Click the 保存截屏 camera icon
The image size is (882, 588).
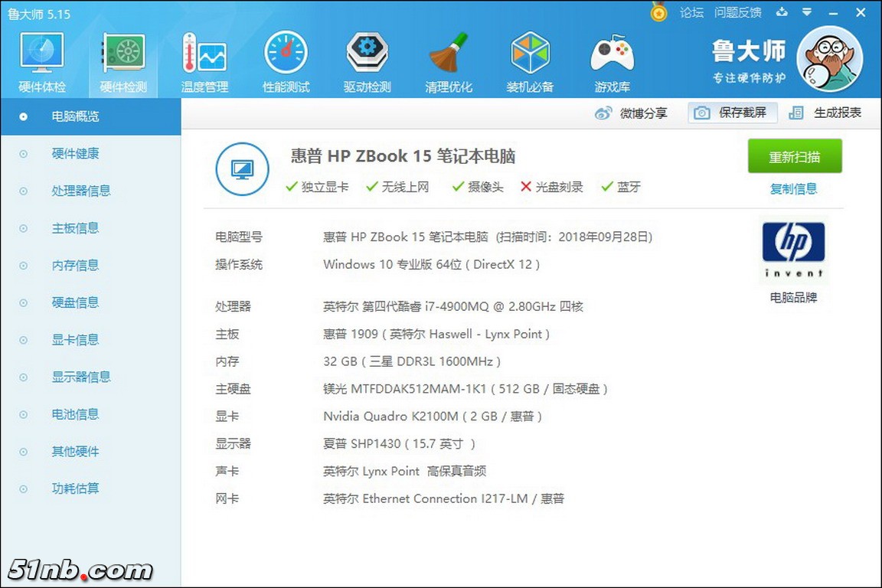701,113
